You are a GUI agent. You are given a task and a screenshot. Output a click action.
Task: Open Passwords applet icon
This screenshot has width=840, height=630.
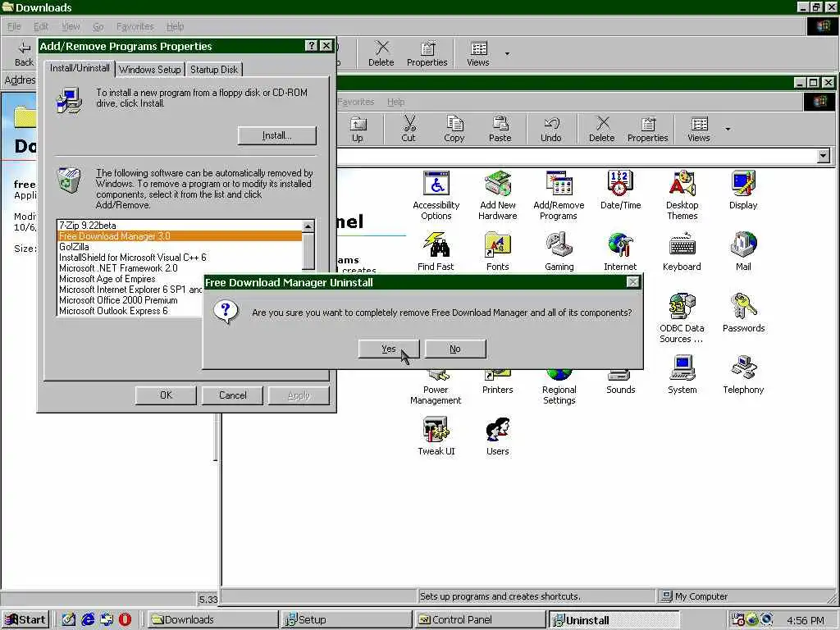[743, 313]
